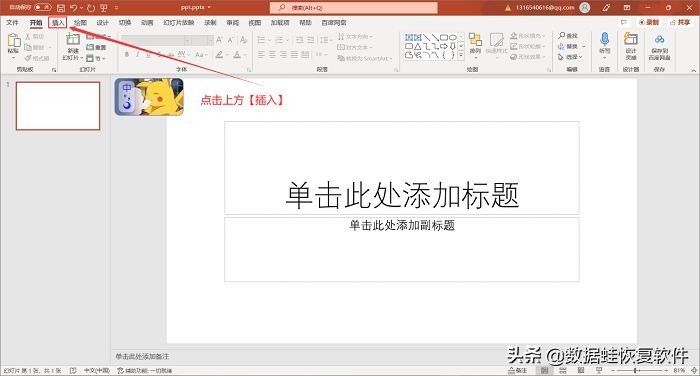Open the 插入 (Insert) ribbon tab
This screenshot has height=376, width=700.
click(58, 22)
